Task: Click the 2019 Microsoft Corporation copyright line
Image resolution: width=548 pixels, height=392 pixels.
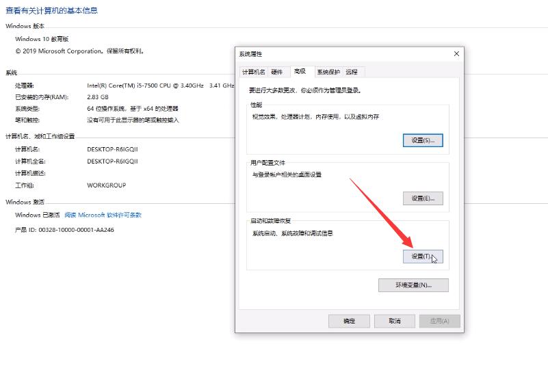Action: point(79,51)
